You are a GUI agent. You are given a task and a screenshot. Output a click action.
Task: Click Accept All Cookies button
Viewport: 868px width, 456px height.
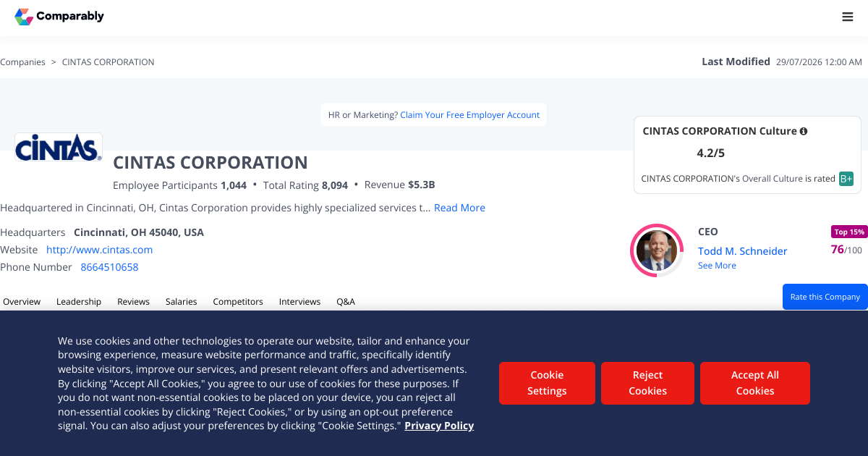pos(755,383)
